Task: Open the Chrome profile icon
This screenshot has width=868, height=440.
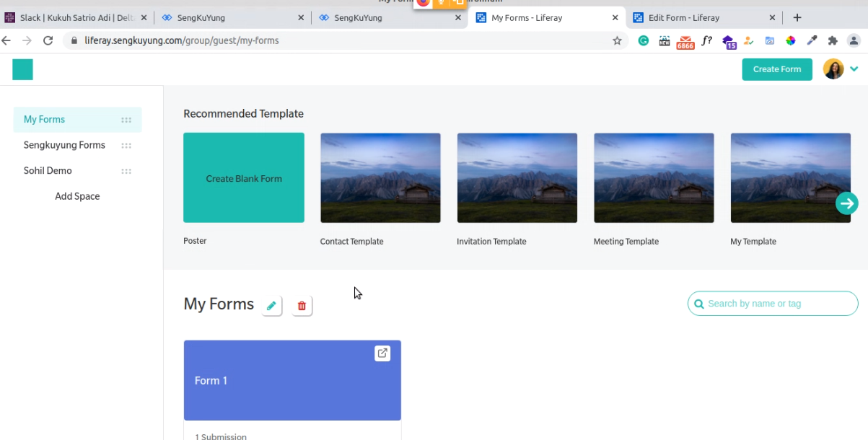Action: pos(854,40)
